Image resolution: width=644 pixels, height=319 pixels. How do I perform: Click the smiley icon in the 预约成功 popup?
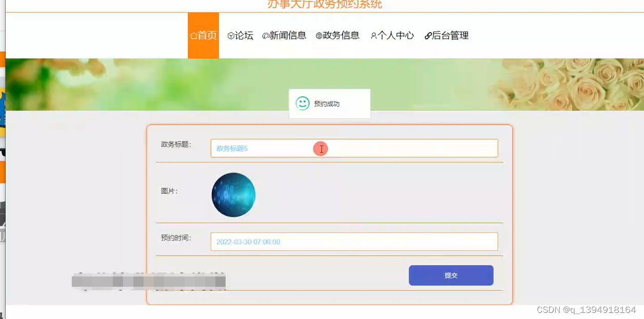302,102
